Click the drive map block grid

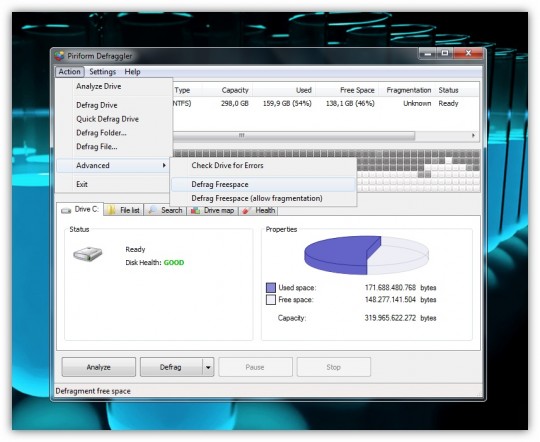coord(418,171)
